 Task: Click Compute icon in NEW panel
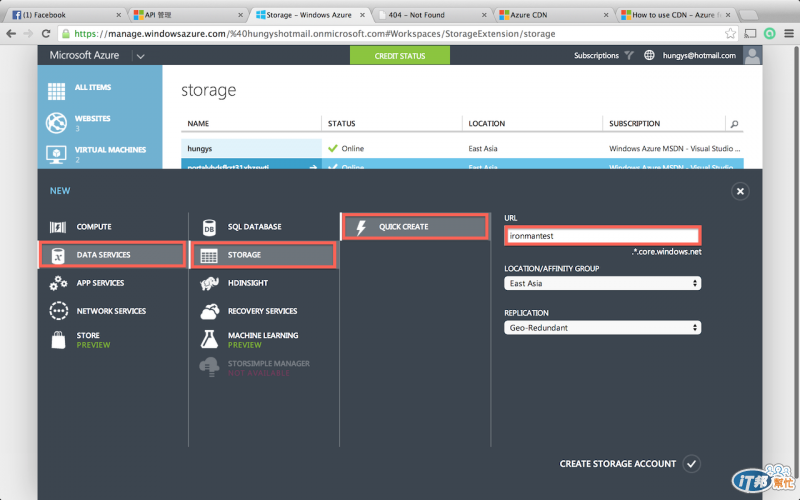[58, 227]
